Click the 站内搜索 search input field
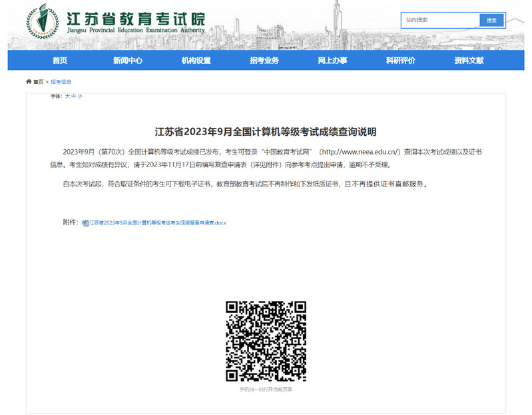The width and height of the screenshot is (532, 415). pyautogui.click(x=440, y=20)
